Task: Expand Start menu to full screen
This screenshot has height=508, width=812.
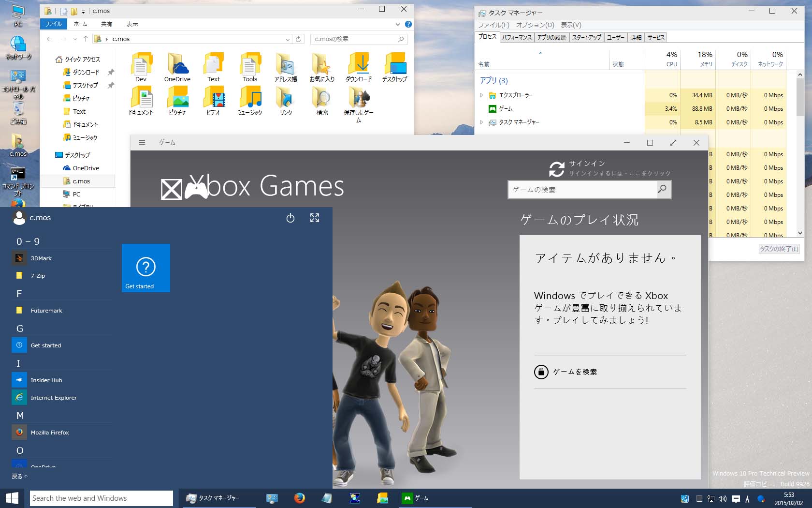Action: point(315,218)
